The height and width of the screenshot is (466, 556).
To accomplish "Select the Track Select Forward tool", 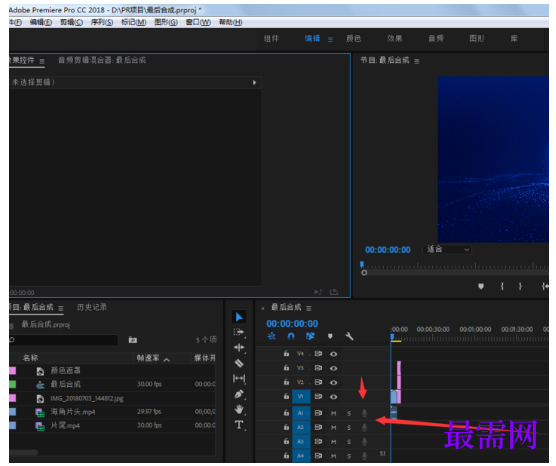I will (239, 332).
